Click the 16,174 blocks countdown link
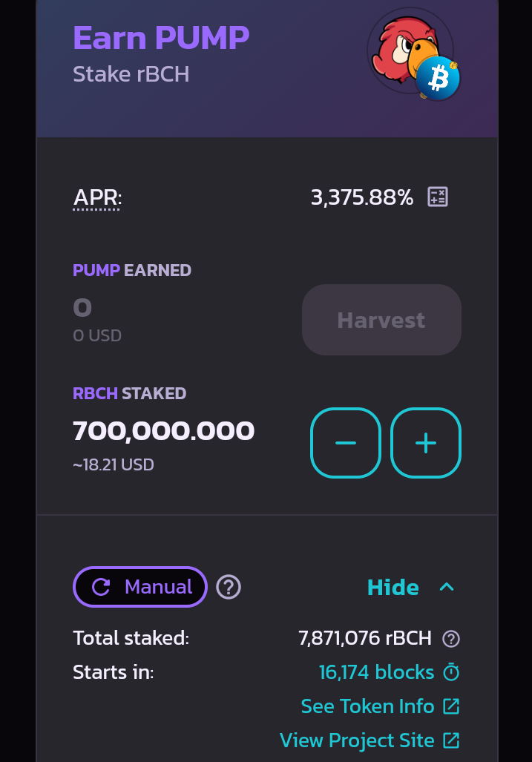Screen dimensions: 532x762 376,672
